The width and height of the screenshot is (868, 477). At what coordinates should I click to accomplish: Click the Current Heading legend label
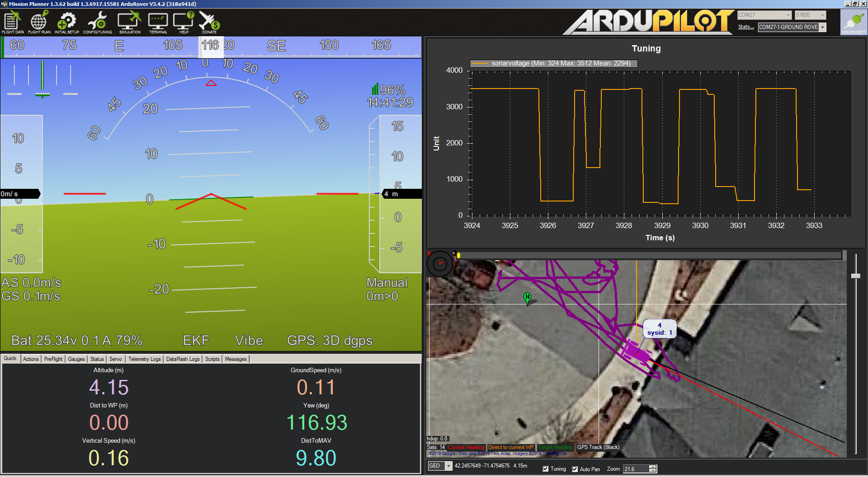[x=466, y=447]
